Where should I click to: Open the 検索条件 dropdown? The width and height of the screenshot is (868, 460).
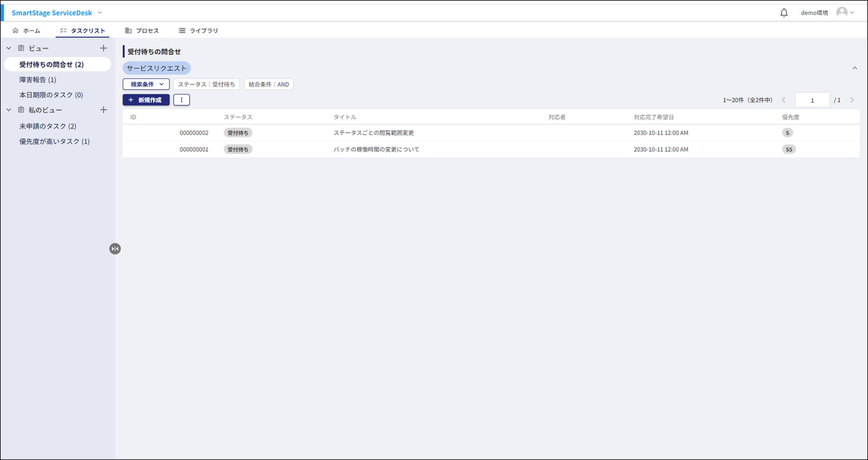click(146, 84)
